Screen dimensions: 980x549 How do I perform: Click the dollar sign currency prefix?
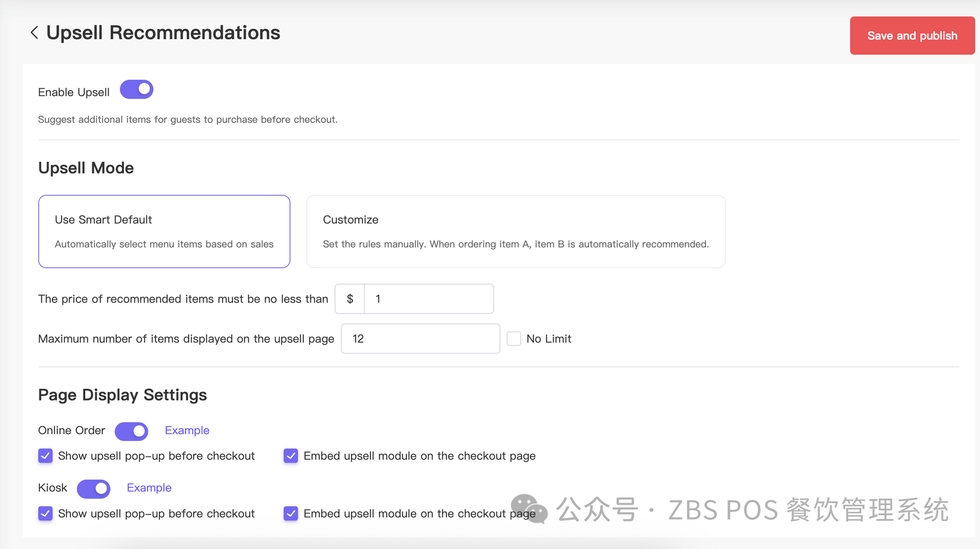350,299
